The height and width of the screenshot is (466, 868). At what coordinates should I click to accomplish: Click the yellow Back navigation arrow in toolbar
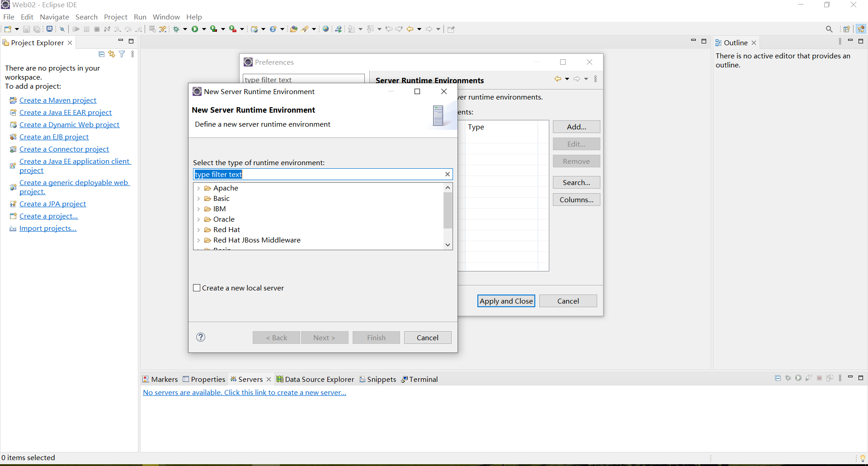tap(410, 29)
